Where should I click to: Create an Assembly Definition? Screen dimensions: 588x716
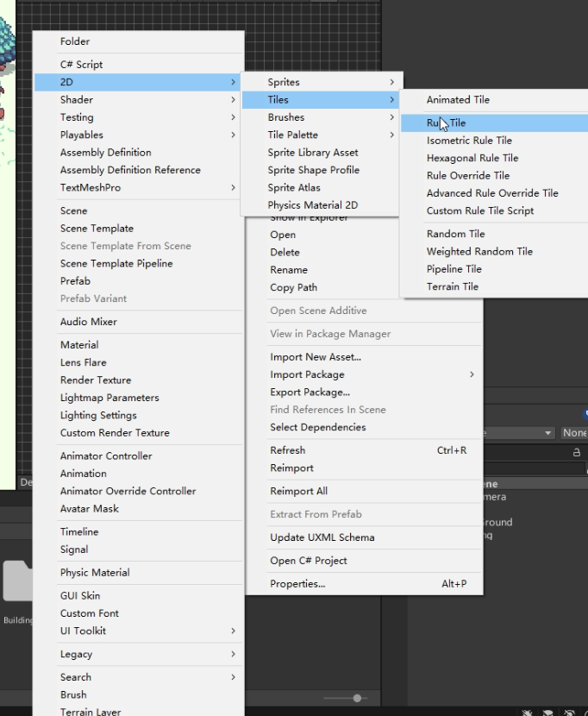click(x=138, y=152)
